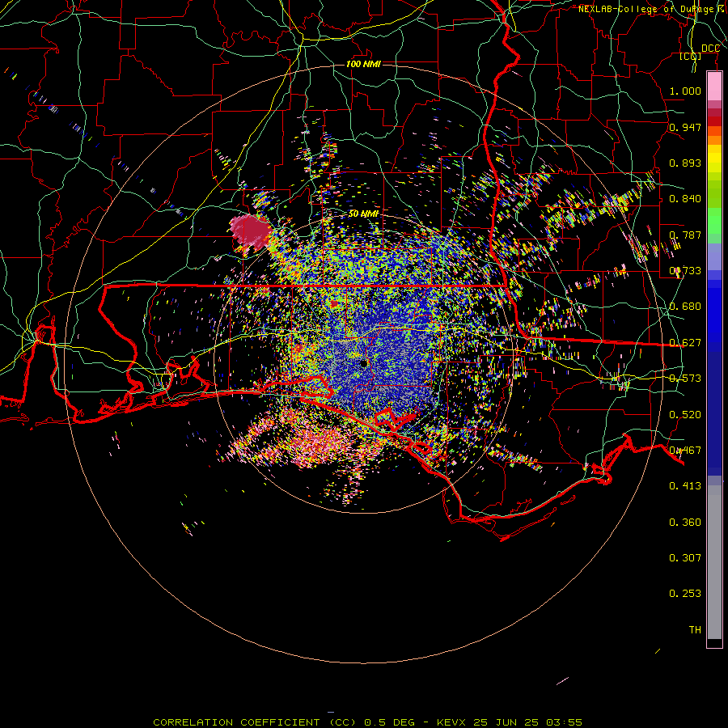Screen dimensions: 728x728
Task: Click the 0.413 scale value
Action: (685, 485)
